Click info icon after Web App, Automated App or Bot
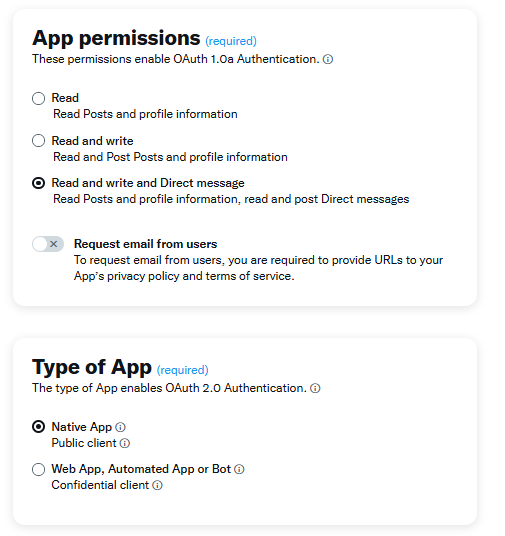The height and width of the screenshot is (536, 505). tap(239, 469)
